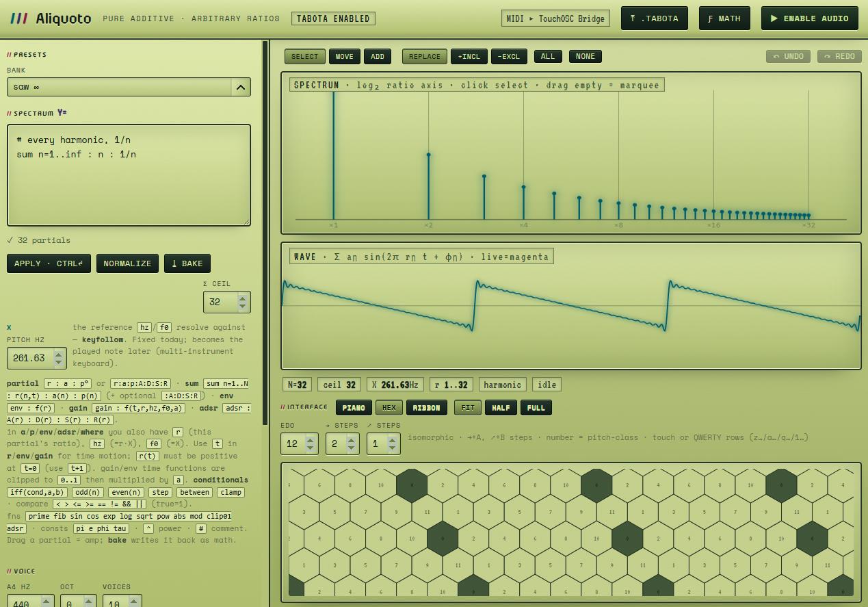The height and width of the screenshot is (607, 868).
Task: Choose -EXCL selection mode
Action: pyautogui.click(x=509, y=56)
